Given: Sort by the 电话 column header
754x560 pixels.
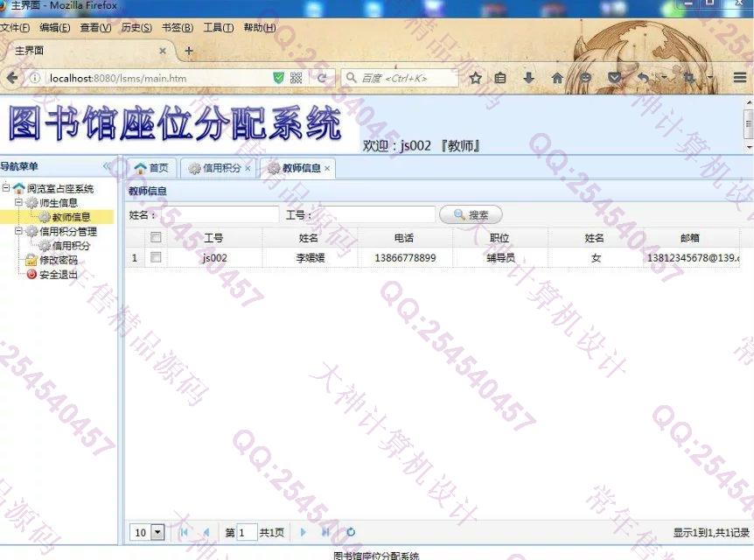Looking at the screenshot, I should (404, 238).
